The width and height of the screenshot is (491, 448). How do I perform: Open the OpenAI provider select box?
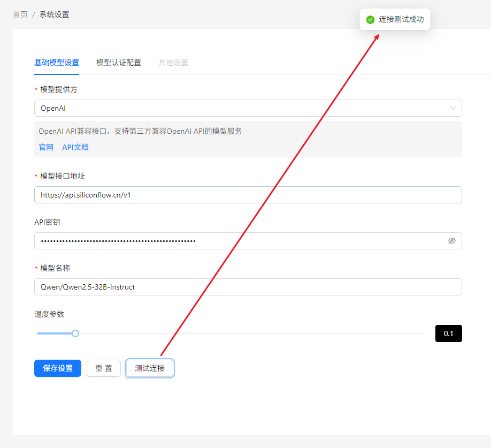[x=241, y=108]
